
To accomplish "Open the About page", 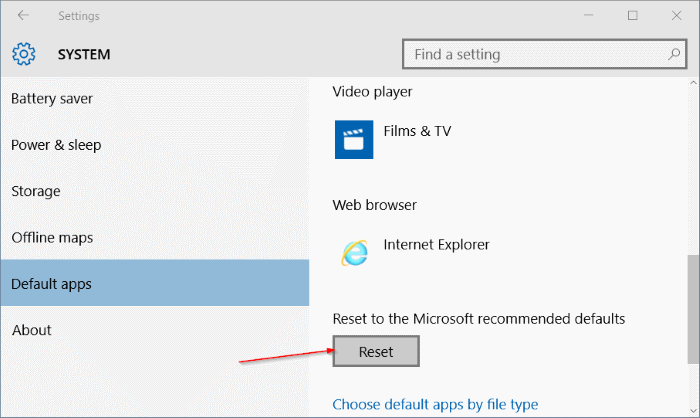I will coord(154,330).
